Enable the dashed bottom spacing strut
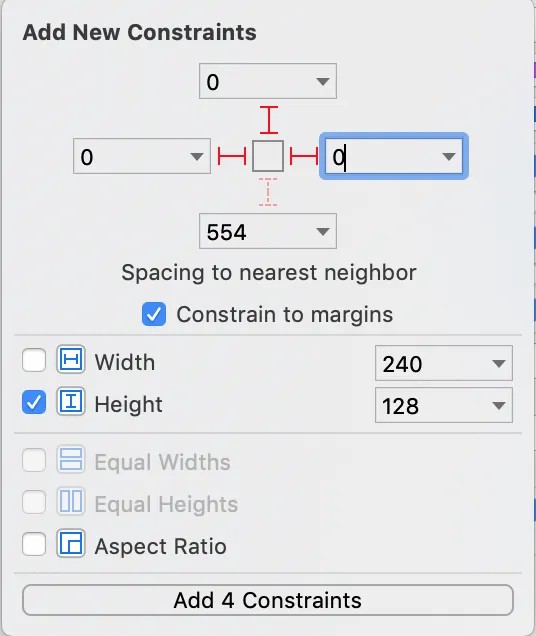 click(x=268, y=192)
